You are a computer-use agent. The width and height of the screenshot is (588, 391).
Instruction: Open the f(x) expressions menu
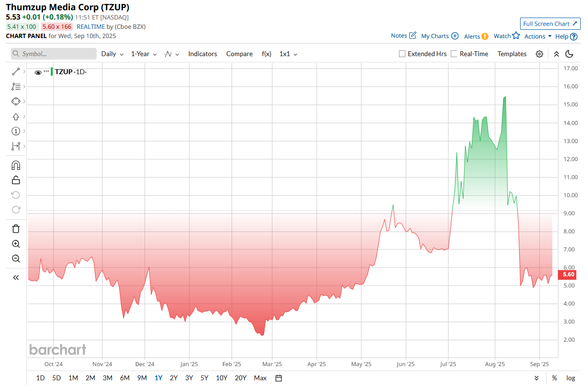pyautogui.click(x=267, y=54)
